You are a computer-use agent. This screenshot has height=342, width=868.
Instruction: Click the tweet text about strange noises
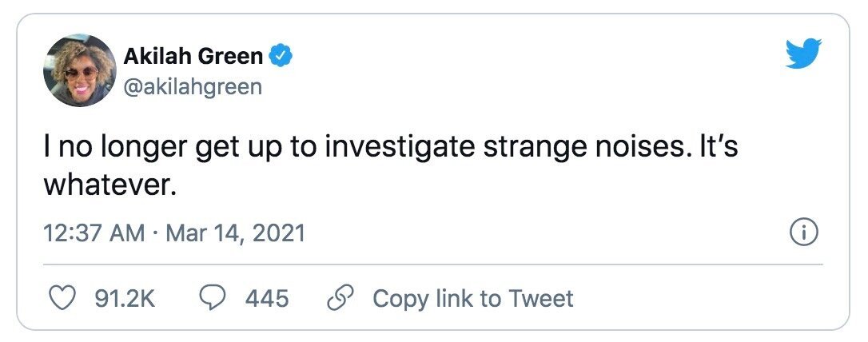pos(391,167)
